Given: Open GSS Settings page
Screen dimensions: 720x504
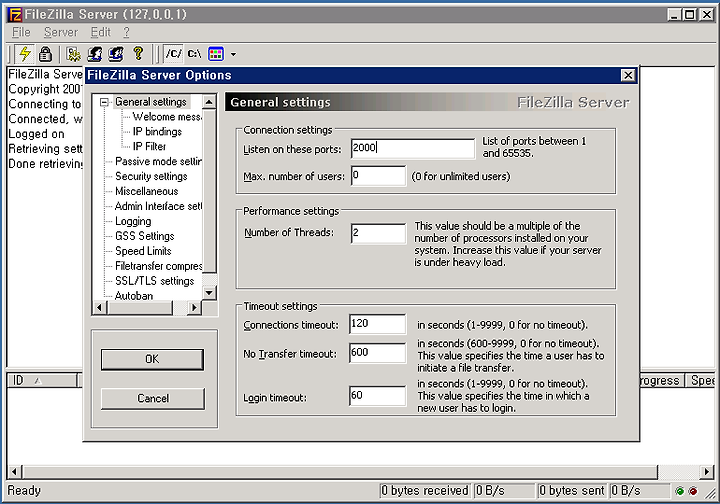Looking at the screenshot, I should coord(145,236).
